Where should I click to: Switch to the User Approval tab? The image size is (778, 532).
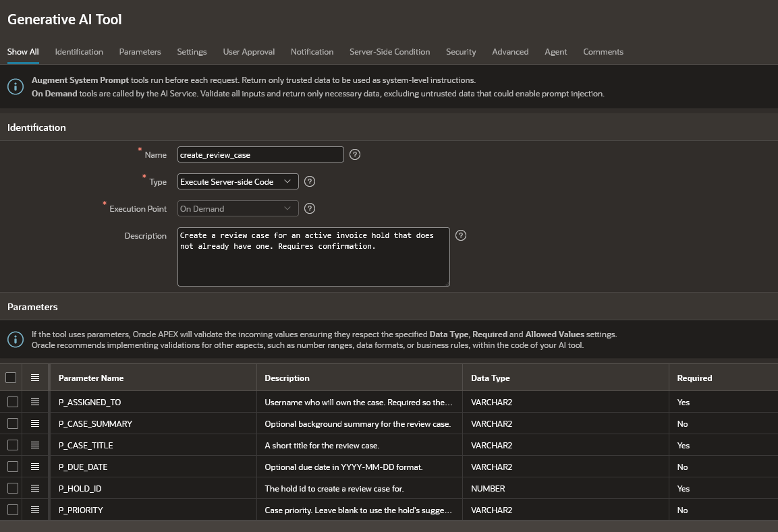[x=248, y=51]
